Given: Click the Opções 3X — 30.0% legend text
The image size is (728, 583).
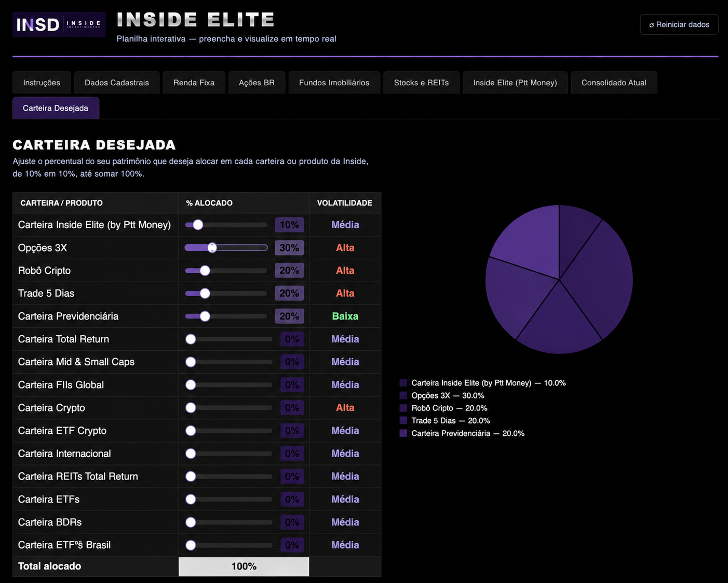Looking at the screenshot, I should click(448, 396).
